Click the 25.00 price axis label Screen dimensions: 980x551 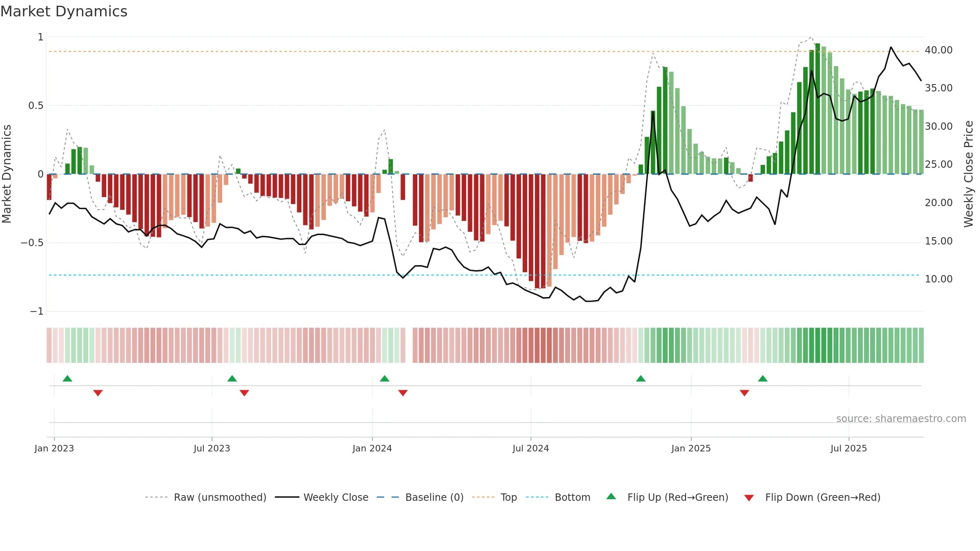[939, 164]
